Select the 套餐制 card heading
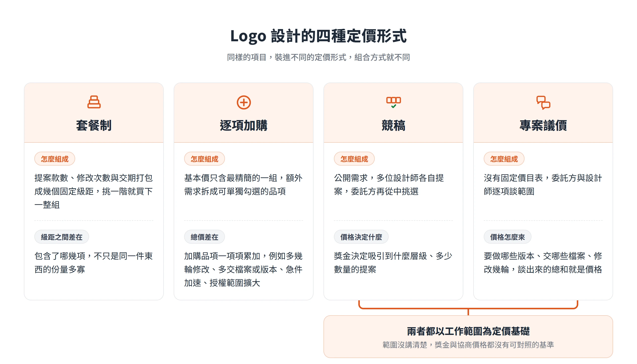Image resolution: width=637 pixels, height=364 pixels. pyautogui.click(x=94, y=125)
